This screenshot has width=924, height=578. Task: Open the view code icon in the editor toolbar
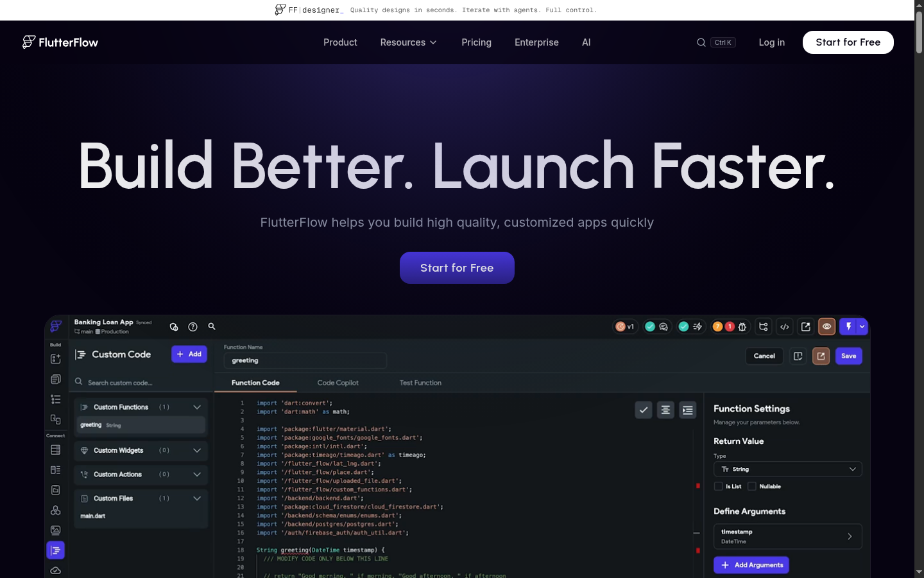pos(785,327)
